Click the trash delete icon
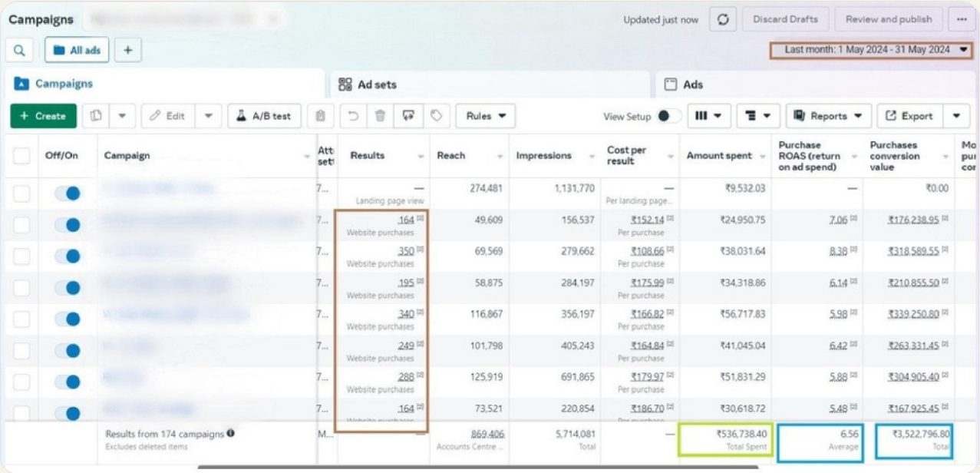This screenshot has width=980, height=473. coord(380,116)
